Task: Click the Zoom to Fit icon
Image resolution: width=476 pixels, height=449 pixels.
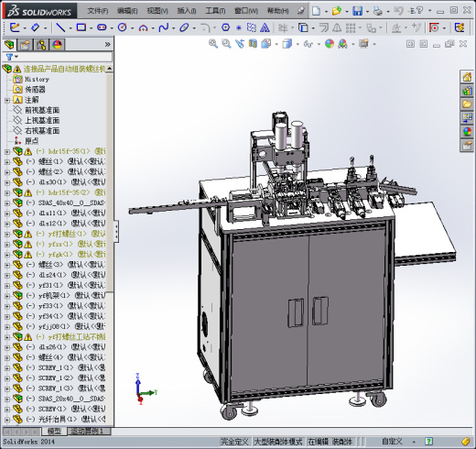Action: tap(213, 44)
